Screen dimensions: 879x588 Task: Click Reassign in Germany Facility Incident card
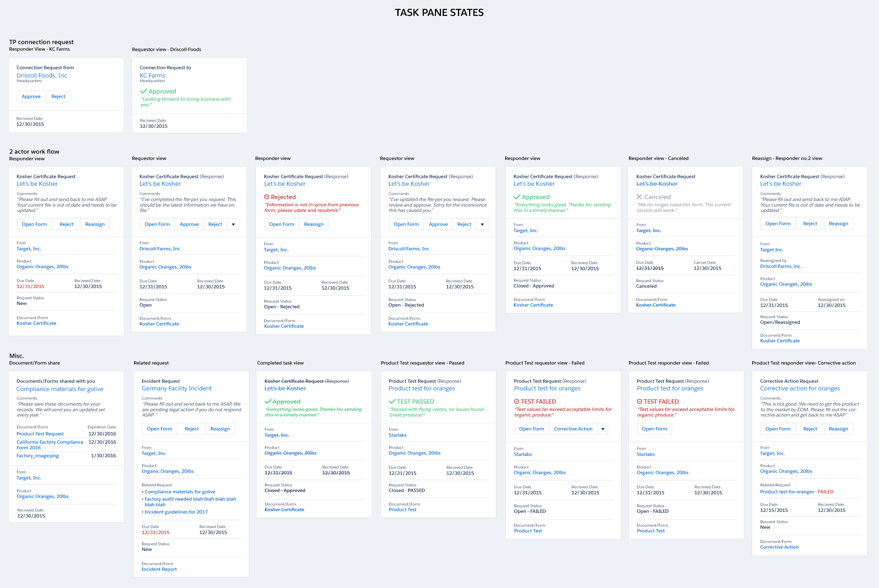pyautogui.click(x=220, y=429)
